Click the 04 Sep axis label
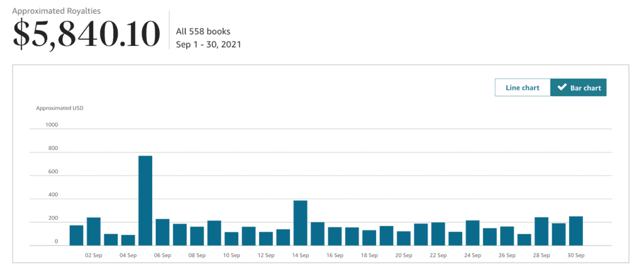Screen dimensions: 644x275 (128, 256)
